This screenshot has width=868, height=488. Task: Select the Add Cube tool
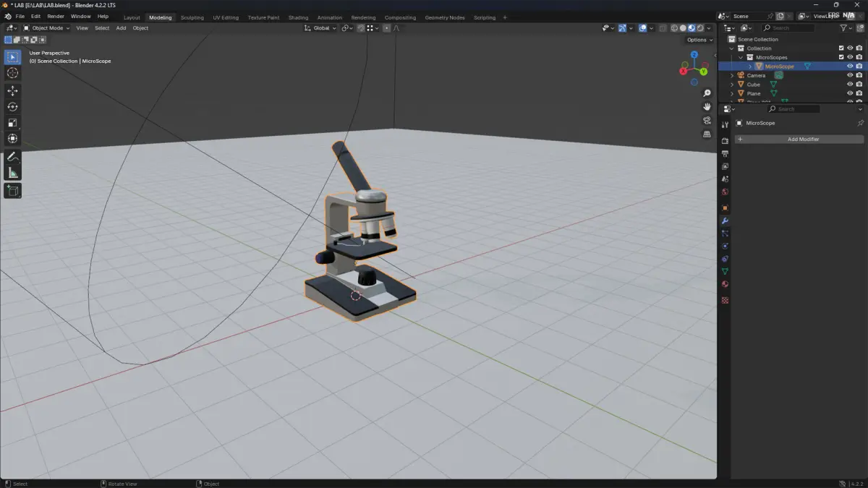[12, 191]
